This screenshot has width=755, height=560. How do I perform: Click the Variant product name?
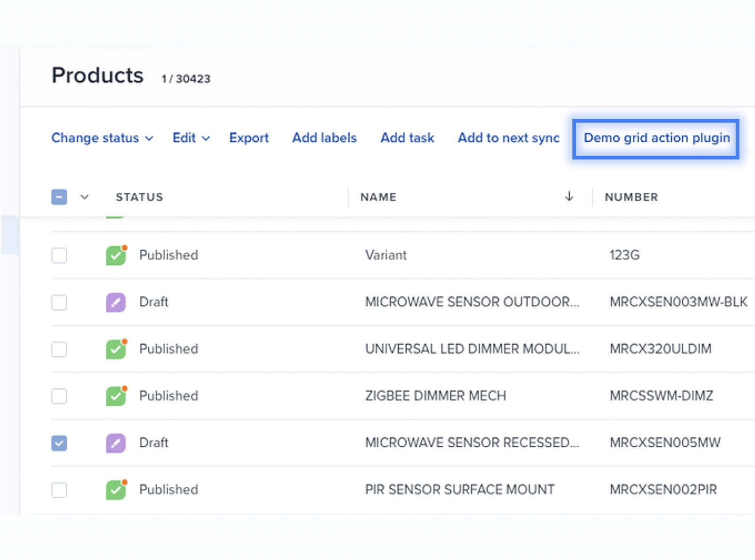coord(386,255)
